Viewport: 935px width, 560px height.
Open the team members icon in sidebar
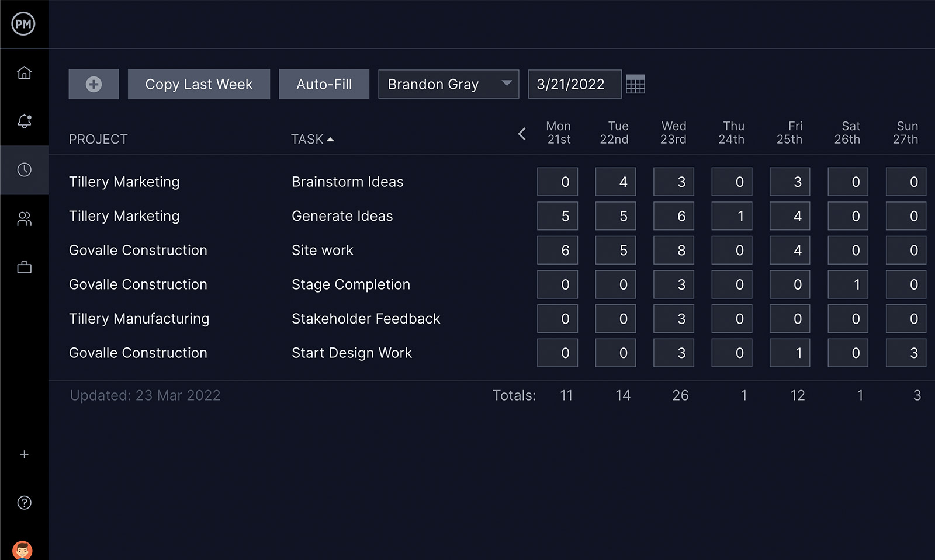pos(24,218)
